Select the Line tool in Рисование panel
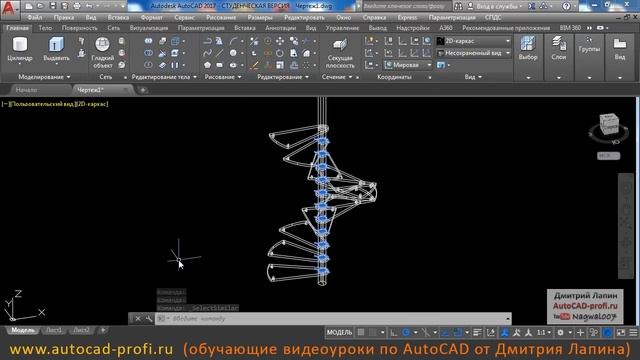Viewport: 640px width, 360px height. (220, 53)
